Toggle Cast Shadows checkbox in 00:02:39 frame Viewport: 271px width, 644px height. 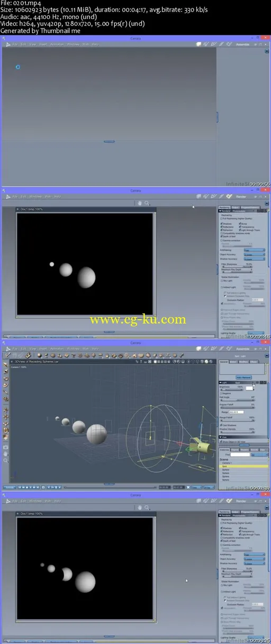(x=221, y=425)
